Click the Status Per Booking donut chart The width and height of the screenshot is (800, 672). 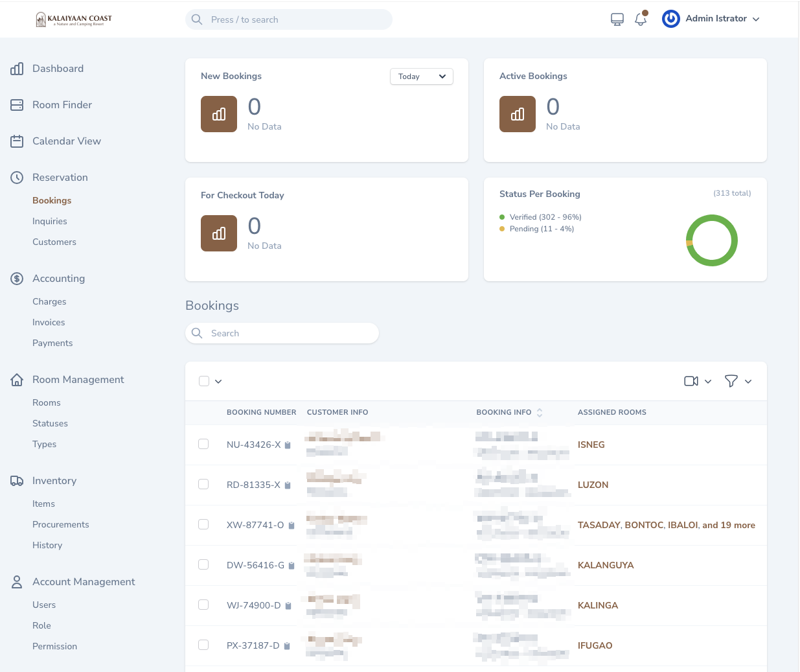point(712,240)
